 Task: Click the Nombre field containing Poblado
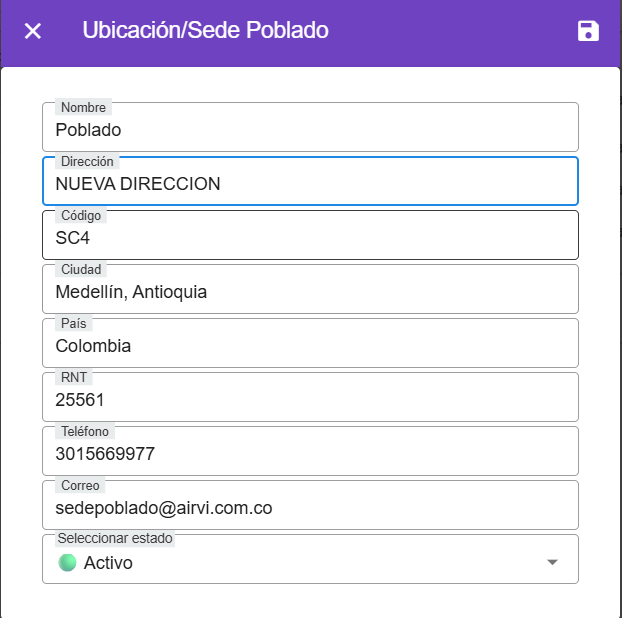pos(310,130)
